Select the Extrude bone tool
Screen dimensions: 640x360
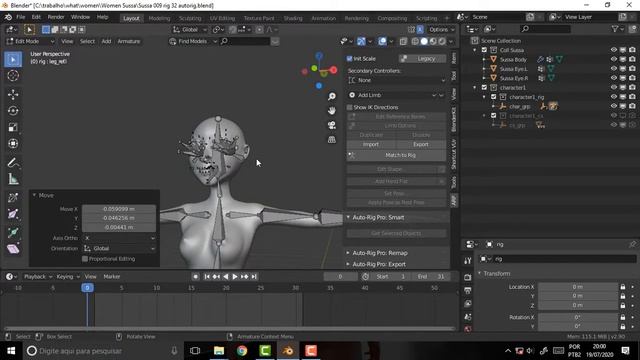pyautogui.click(x=13, y=232)
